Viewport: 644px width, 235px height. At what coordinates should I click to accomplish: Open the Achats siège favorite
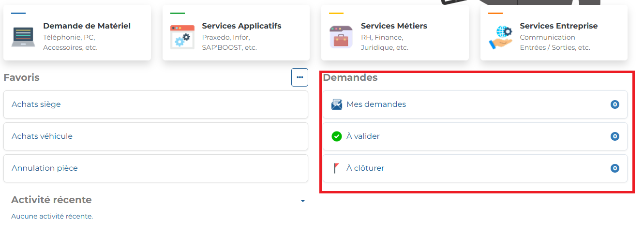(156, 104)
